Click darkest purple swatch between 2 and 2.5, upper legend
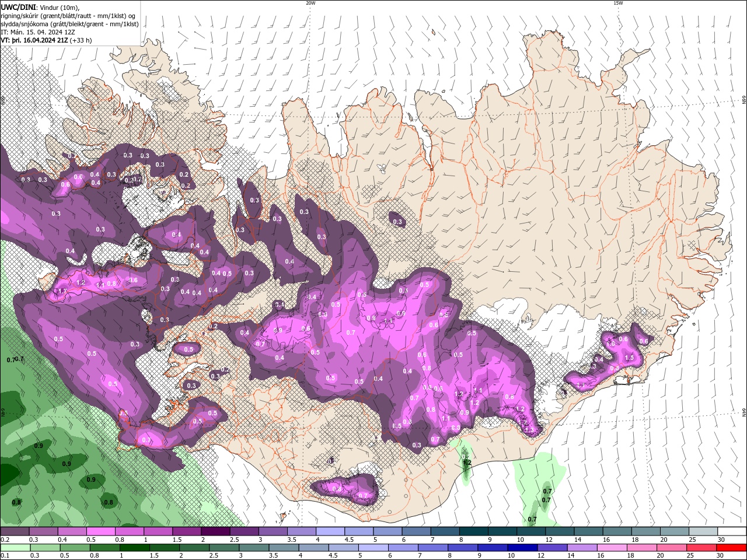This screenshot has width=747, height=560. coord(215,531)
